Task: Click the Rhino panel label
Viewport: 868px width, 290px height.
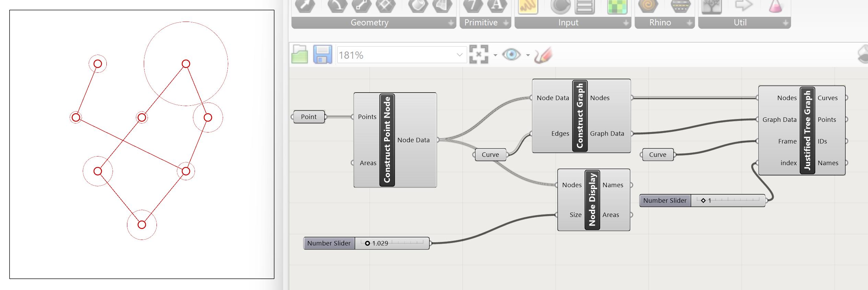Action: 660,23
